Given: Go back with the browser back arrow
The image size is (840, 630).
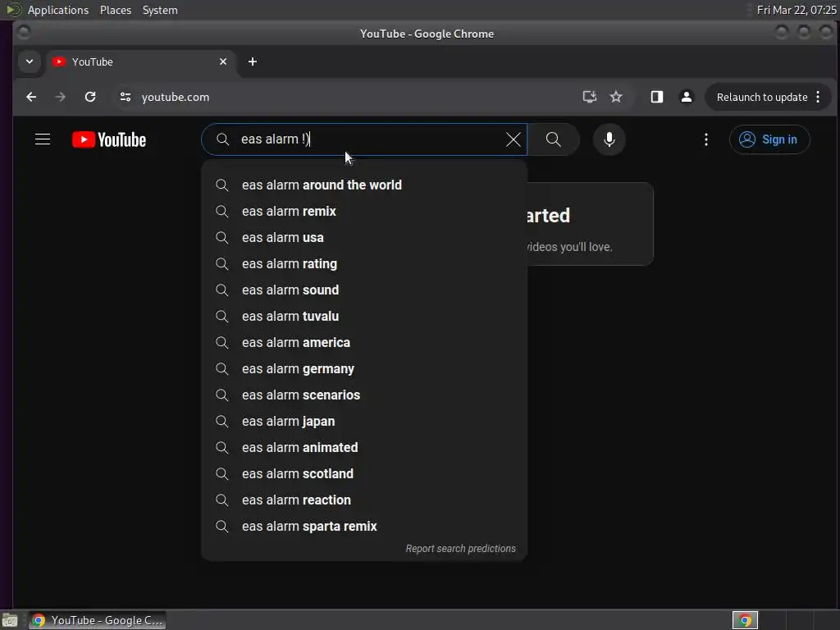Looking at the screenshot, I should click(x=31, y=97).
